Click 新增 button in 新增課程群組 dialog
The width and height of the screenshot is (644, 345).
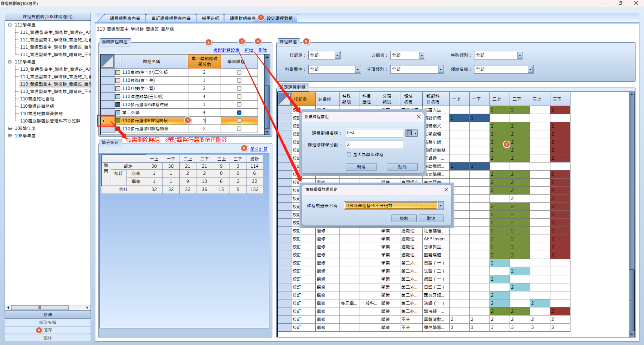click(x=361, y=167)
